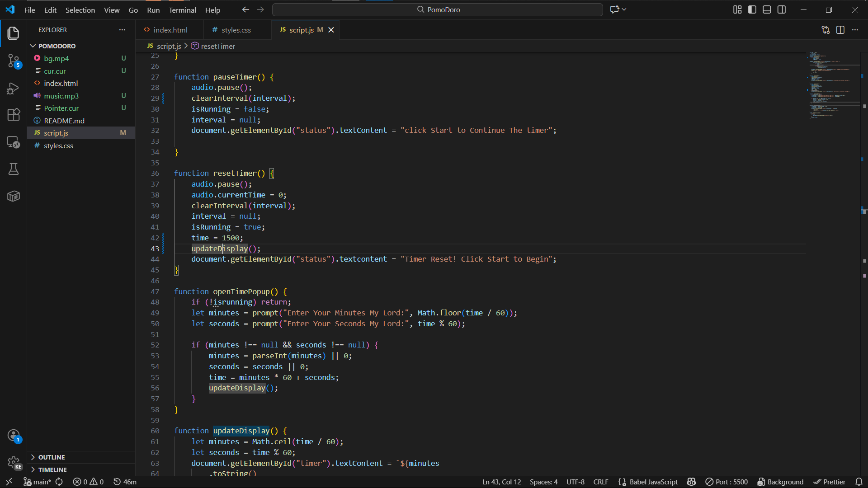Open the Source Control view
The width and height of the screenshot is (868, 488).
(x=14, y=61)
